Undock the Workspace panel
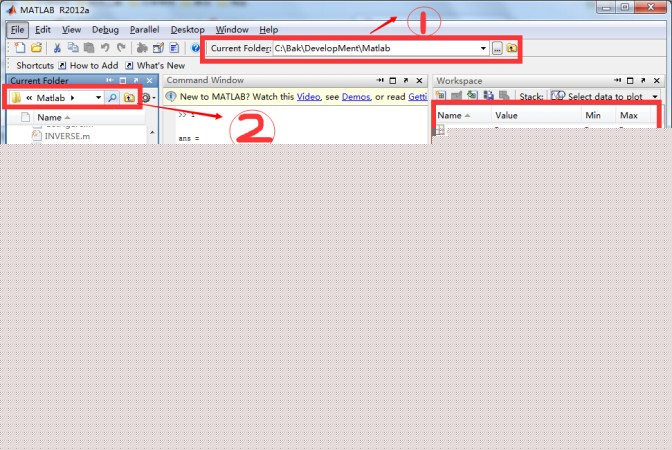672x450 pixels. [643, 80]
